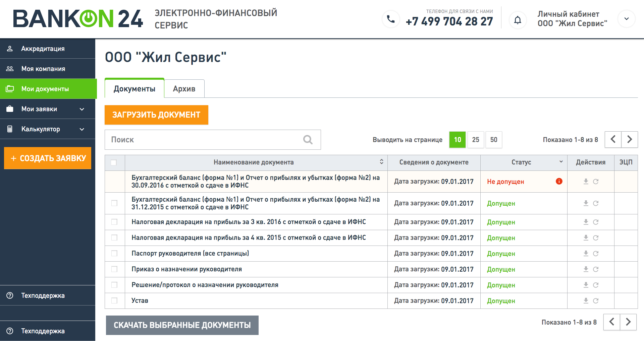The width and height of the screenshot is (644, 341).
Task: Click the search magnifier icon
Action: [x=308, y=140]
